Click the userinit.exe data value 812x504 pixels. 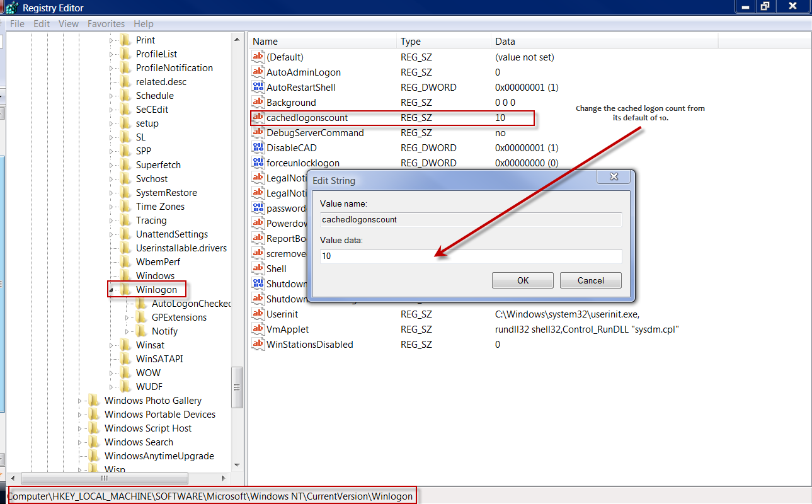coord(567,314)
